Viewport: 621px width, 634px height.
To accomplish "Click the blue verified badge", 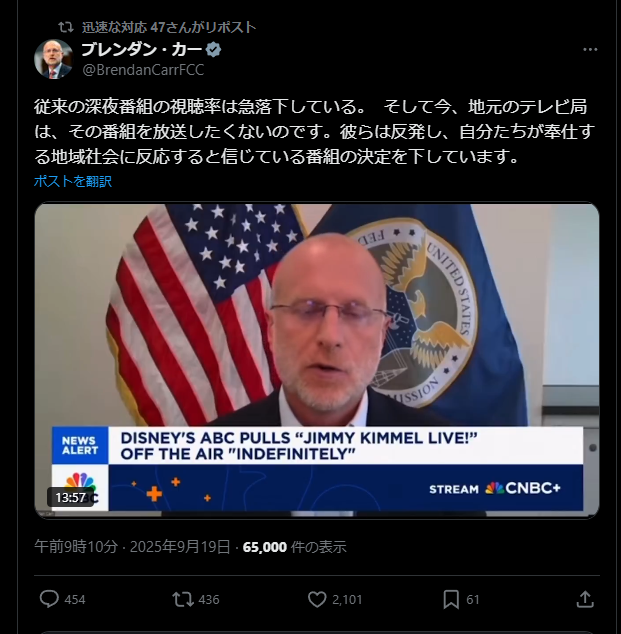I will pos(213,50).
